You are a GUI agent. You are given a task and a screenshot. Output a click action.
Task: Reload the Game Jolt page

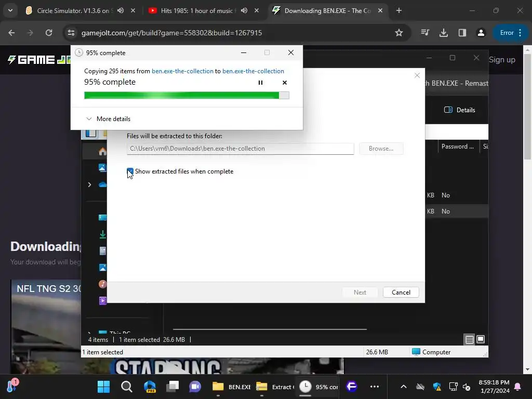(49, 33)
